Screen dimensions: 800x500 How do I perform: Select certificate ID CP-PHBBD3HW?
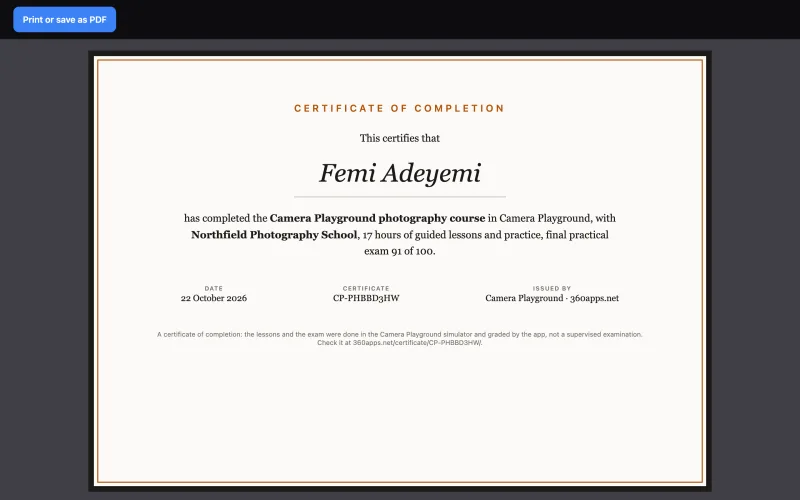(x=366, y=298)
